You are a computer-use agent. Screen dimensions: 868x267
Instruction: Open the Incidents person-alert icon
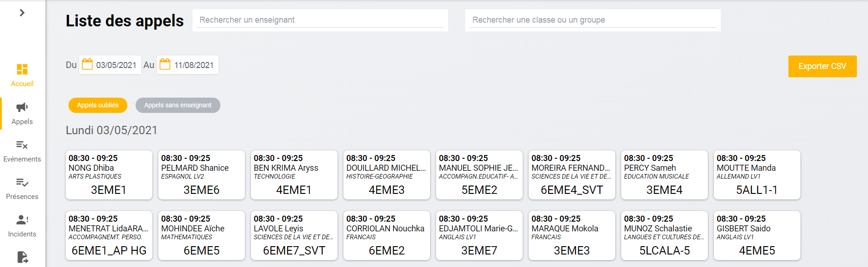[22, 220]
